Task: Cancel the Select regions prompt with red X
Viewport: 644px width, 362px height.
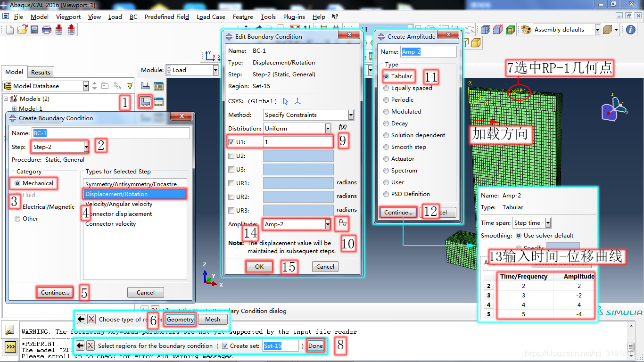Action: point(91,346)
